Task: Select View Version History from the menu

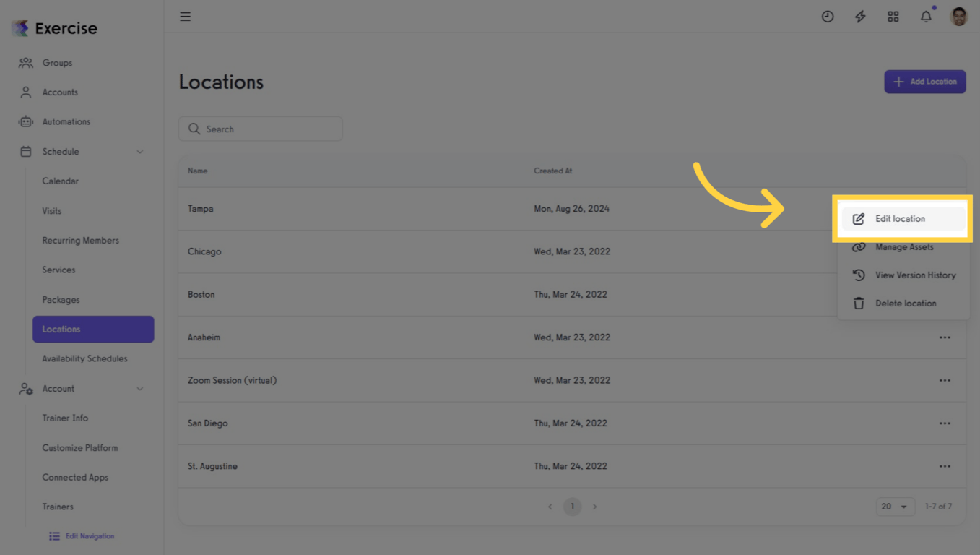Action: coord(916,275)
